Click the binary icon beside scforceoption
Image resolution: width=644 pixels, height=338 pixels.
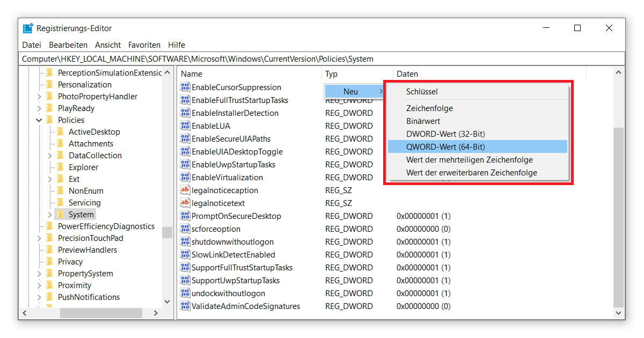pos(186,229)
